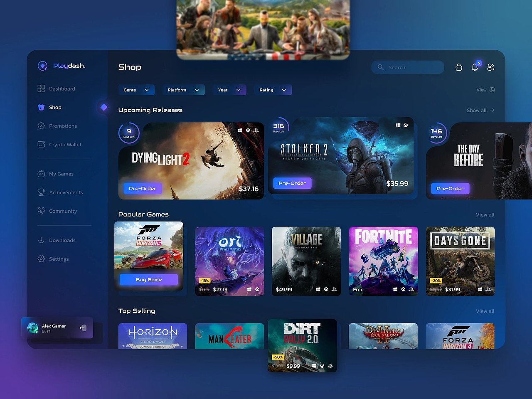Open the Days Gone game card
The image size is (532, 399).
(x=460, y=261)
